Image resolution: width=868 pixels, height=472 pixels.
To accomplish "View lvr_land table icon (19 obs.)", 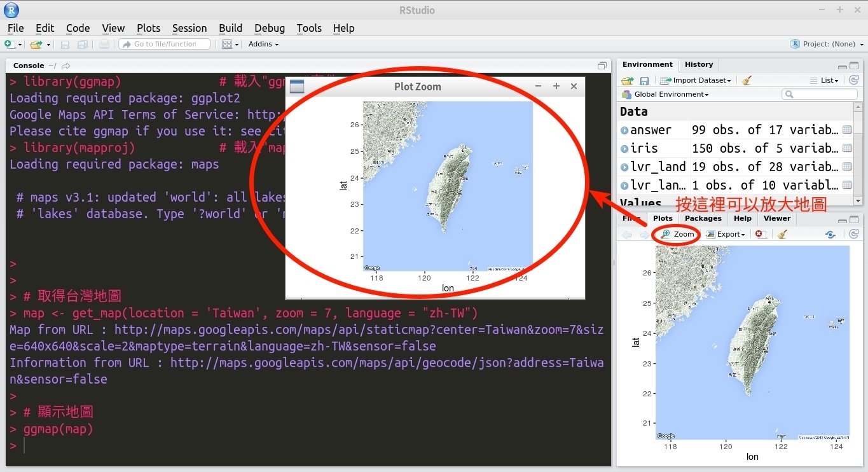I will pyautogui.click(x=847, y=167).
